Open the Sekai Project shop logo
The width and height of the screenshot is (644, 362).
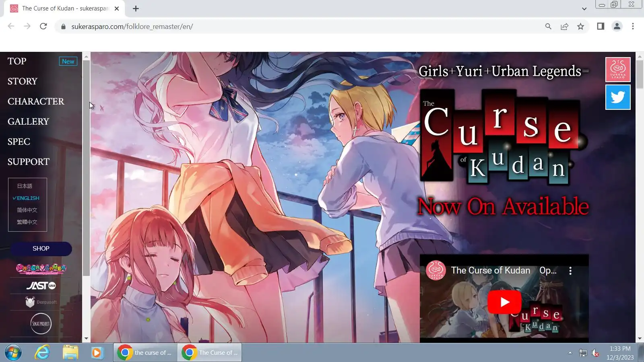(41, 323)
